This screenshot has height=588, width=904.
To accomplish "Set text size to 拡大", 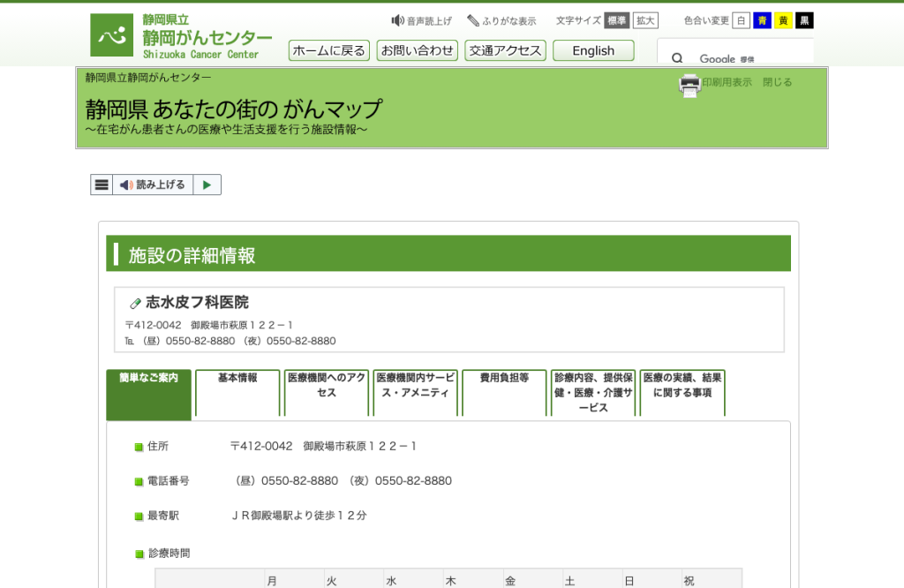I will click(645, 21).
